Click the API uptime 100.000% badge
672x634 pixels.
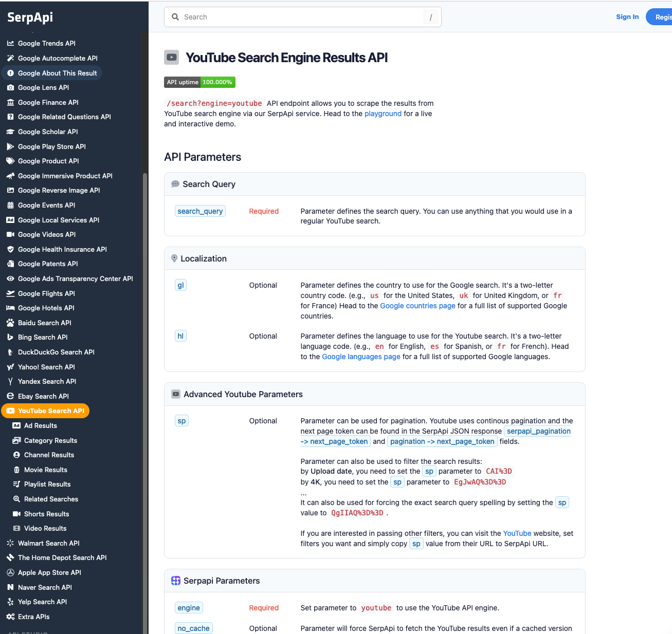coord(199,82)
